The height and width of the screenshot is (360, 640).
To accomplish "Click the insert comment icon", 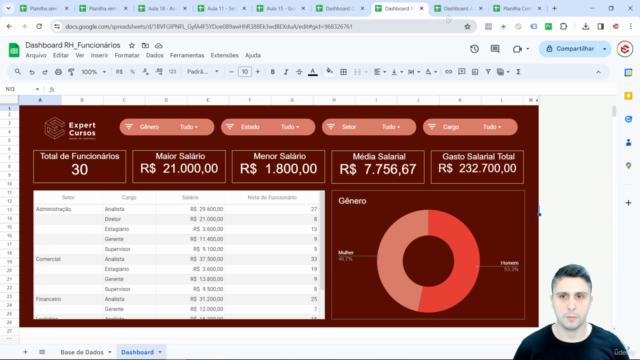I will [x=462, y=72].
